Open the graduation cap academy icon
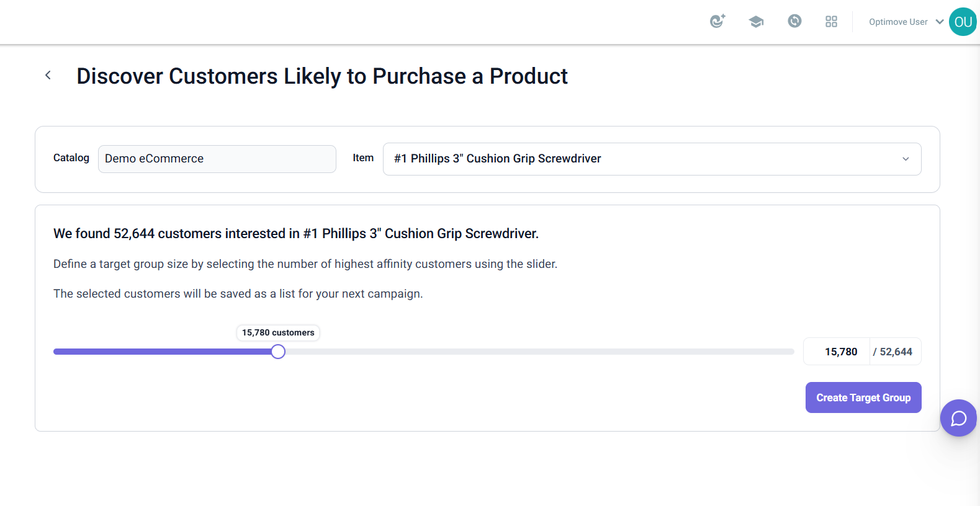980x506 pixels. [756, 22]
